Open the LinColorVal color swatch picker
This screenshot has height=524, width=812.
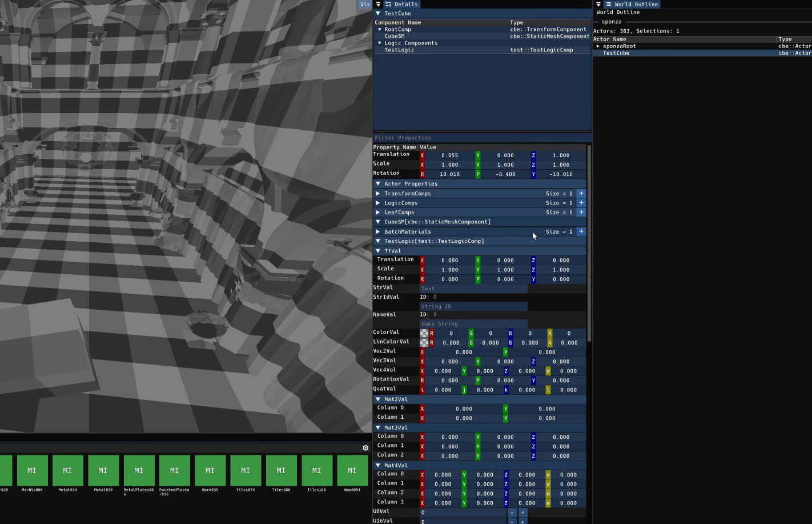[x=424, y=343]
